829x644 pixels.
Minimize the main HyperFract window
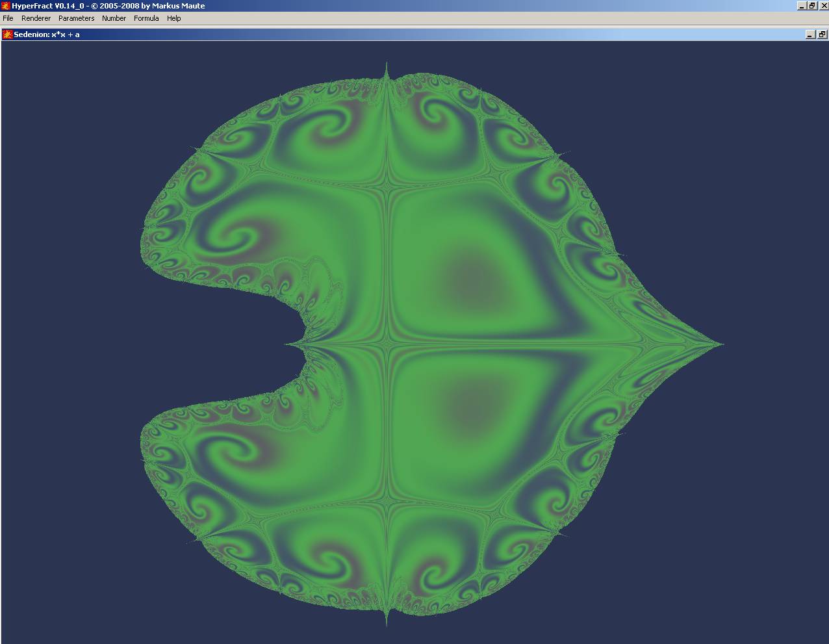pyautogui.click(x=802, y=6)
